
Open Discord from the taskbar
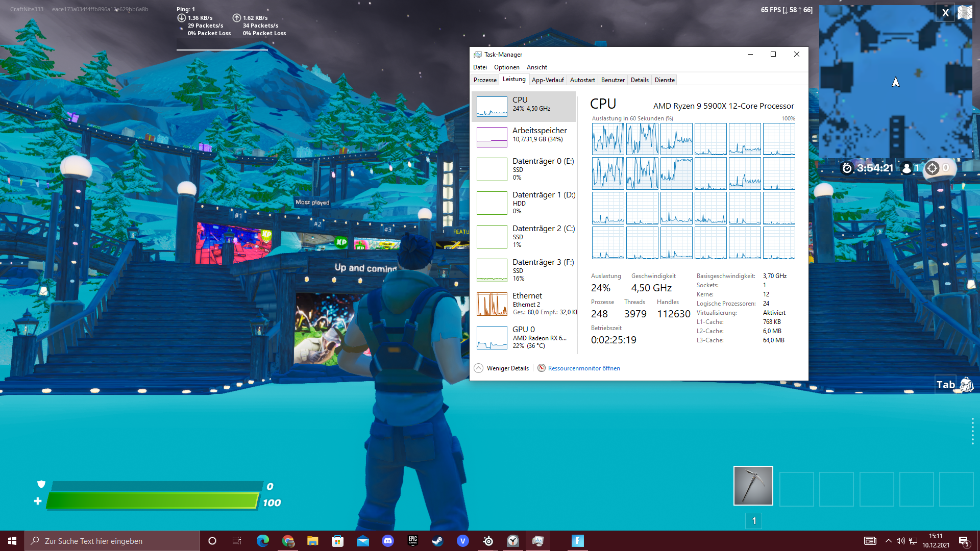(388, 541)
